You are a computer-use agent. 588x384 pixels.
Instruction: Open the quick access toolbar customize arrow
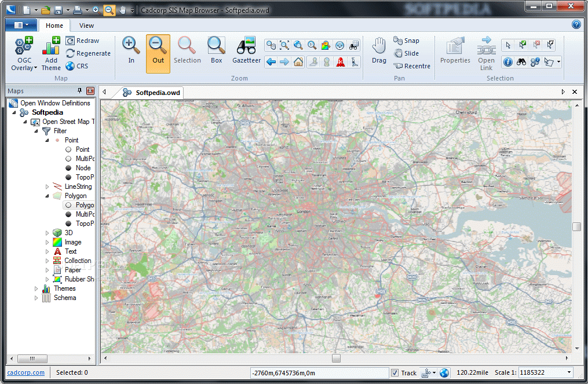coord(132,10)
